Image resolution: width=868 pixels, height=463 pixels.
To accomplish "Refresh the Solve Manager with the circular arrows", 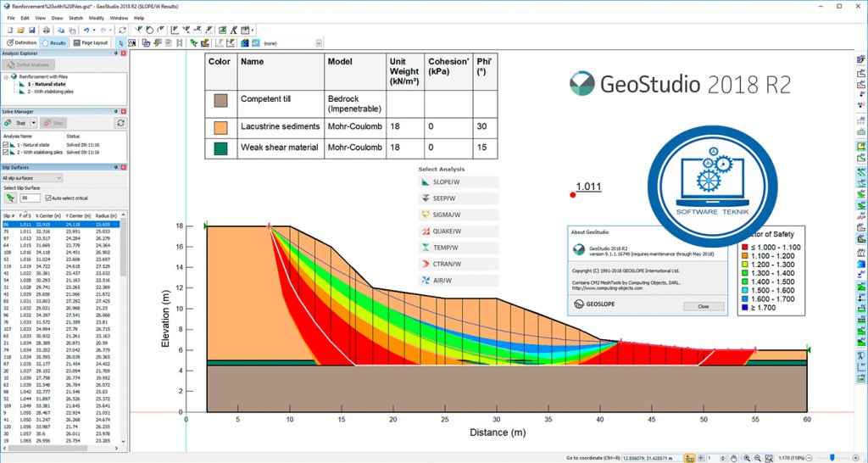I will click(x=120, y=122).
